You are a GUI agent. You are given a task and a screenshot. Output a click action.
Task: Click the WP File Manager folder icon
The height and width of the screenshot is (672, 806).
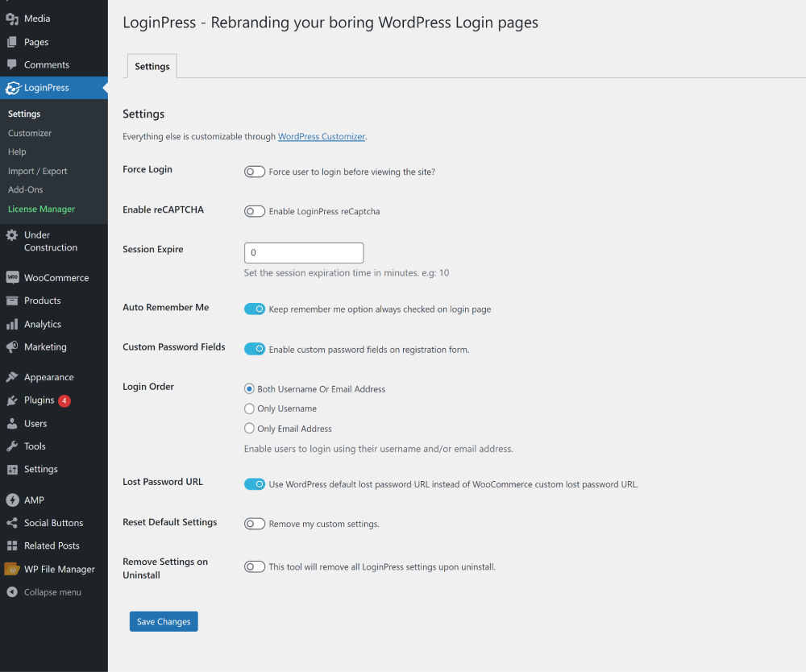(x=12, y=569)
